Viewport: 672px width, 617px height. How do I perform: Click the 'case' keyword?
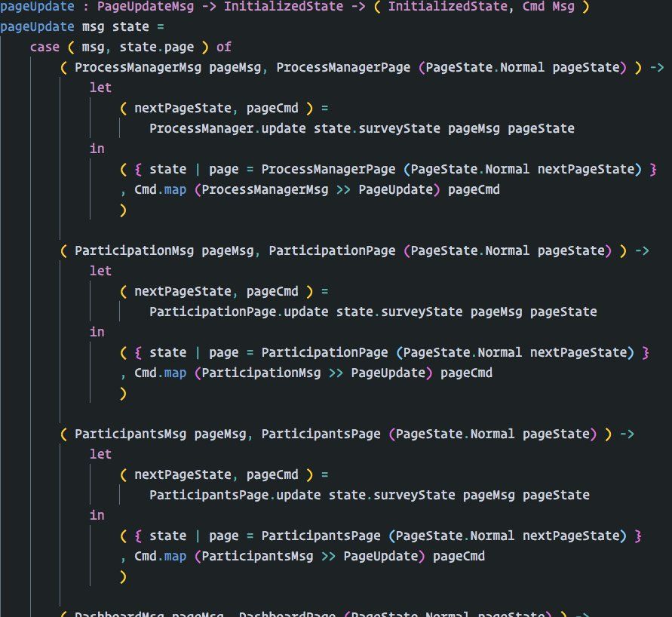click(44, 47)
